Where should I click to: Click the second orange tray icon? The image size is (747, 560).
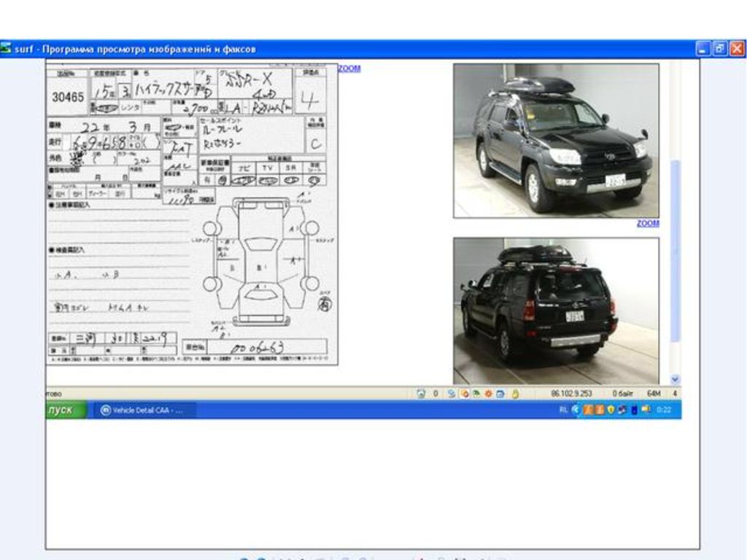pyautogui.click(x=600, y=410)
